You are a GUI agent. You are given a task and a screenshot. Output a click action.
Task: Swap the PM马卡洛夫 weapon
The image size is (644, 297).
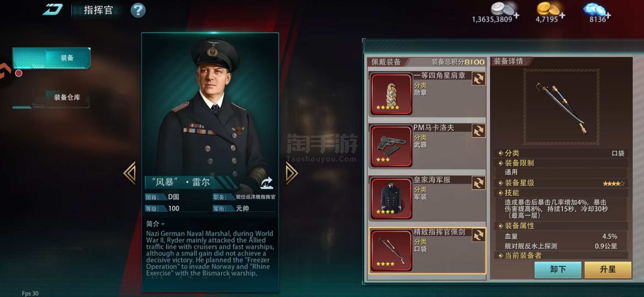479,131
